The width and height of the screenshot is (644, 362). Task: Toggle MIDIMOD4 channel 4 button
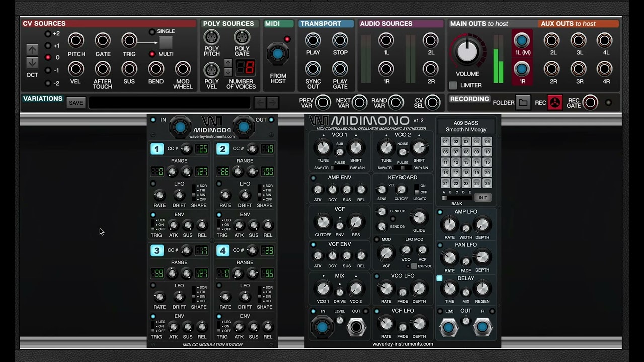coord(223,250)
